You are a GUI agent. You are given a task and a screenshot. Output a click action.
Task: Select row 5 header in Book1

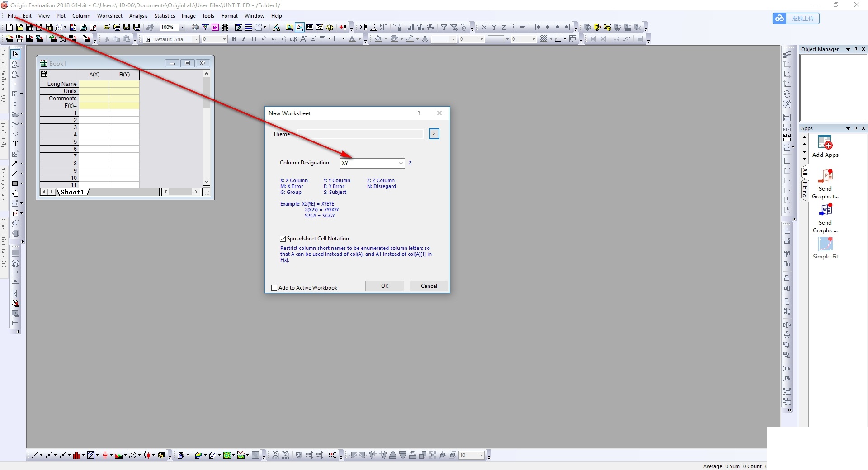pos(60,142)
